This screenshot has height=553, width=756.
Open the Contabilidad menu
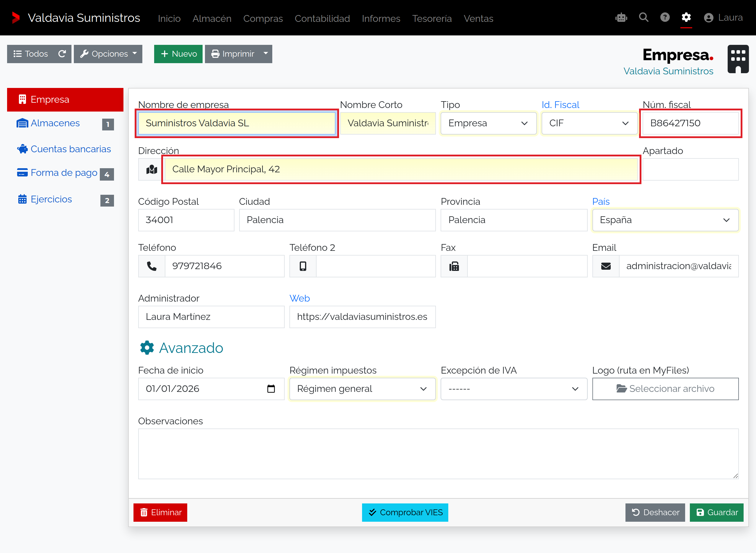322,18
